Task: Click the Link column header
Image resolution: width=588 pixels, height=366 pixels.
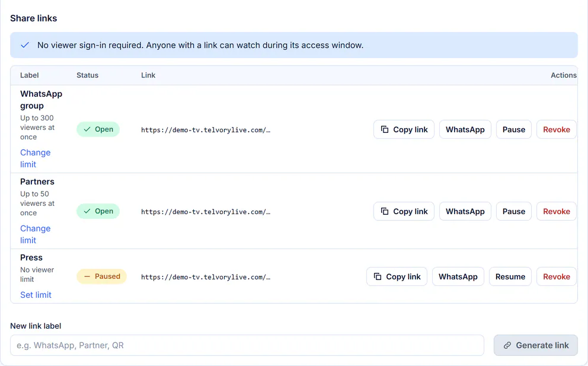Action: pyautogui.click(x=148, y=75)
